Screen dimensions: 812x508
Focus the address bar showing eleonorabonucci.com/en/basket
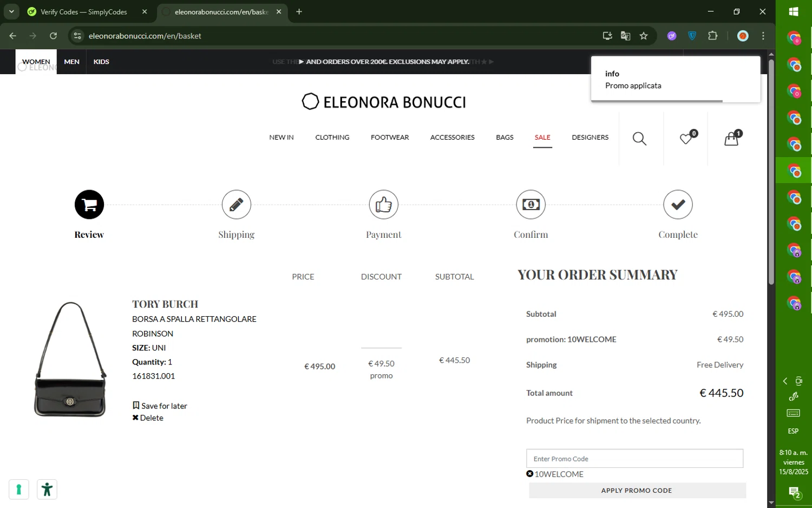tap(341, 36)
